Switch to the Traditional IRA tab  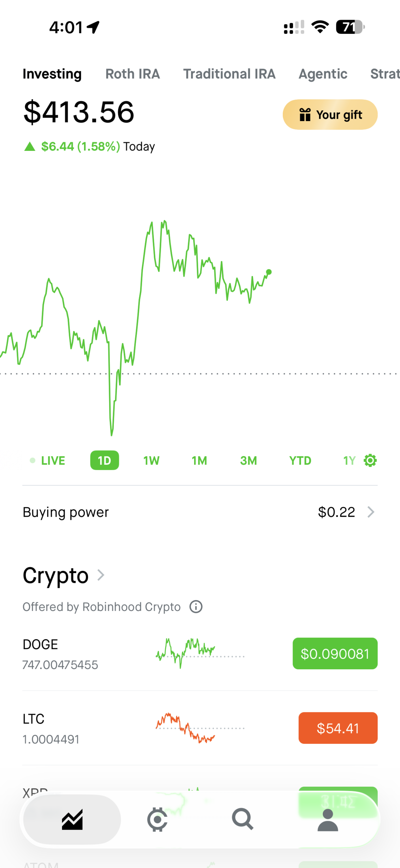(x=229, y=74)
